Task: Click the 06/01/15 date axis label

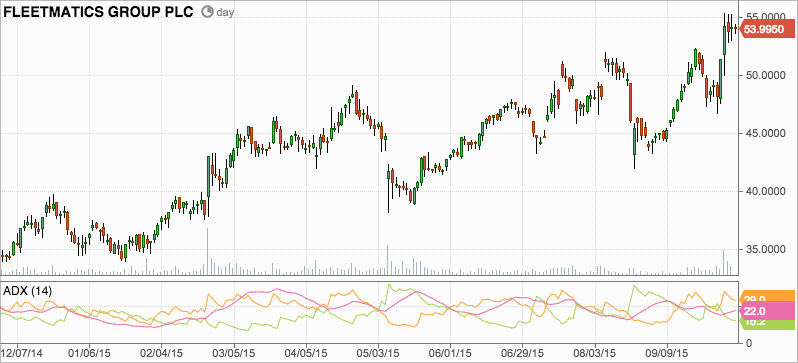Action: [450, 352]
